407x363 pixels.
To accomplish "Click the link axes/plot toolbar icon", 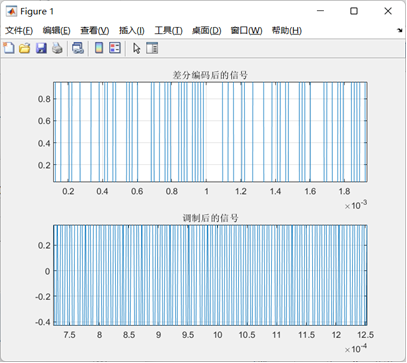I will coord(78,48).
